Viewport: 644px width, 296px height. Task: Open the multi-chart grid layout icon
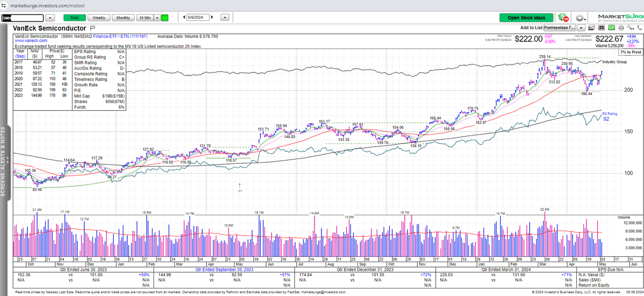[601, 27]
